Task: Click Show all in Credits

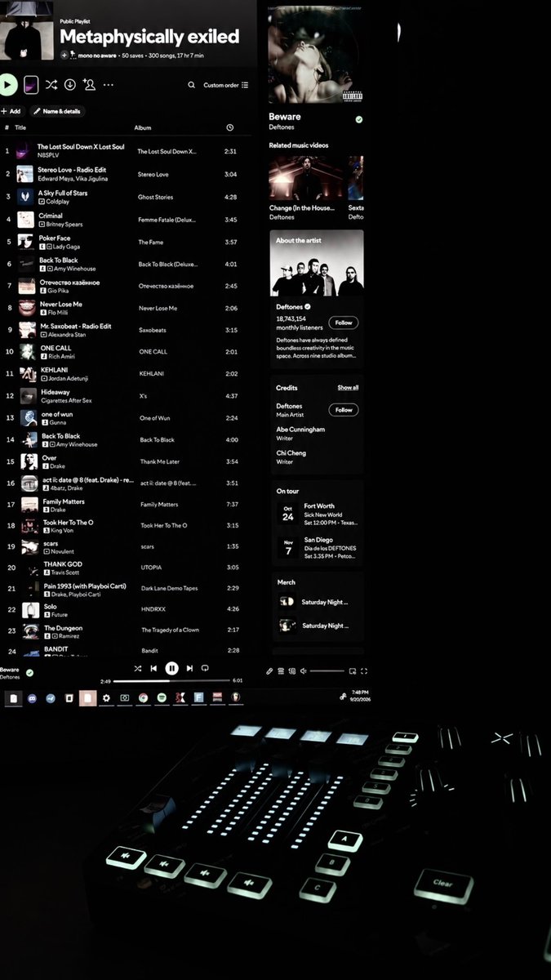Action: (349, 388)
